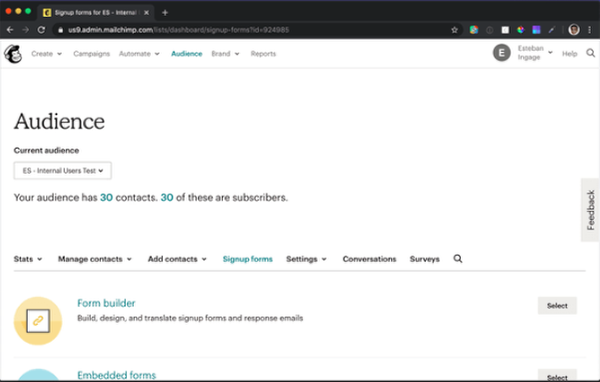Click the 30 subscribers number link
Image resolution: width=600 pixels, height=382 pixels.
point(167,198)
